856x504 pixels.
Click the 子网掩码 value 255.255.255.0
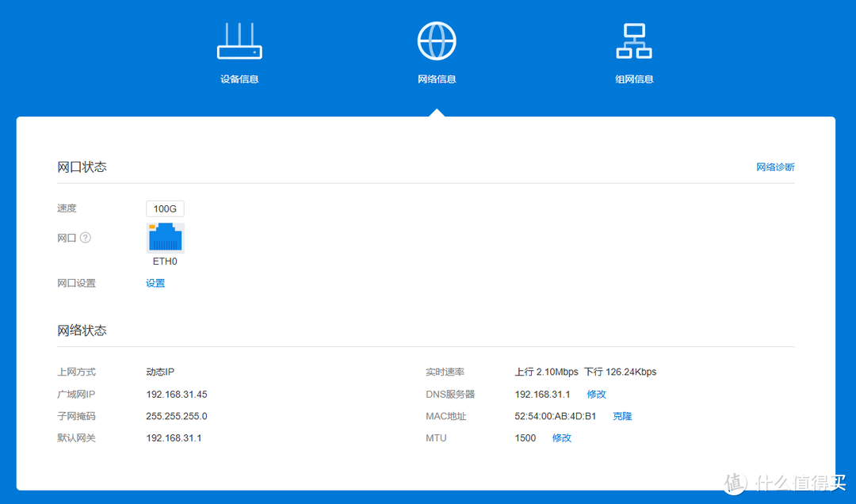[177, 416]
